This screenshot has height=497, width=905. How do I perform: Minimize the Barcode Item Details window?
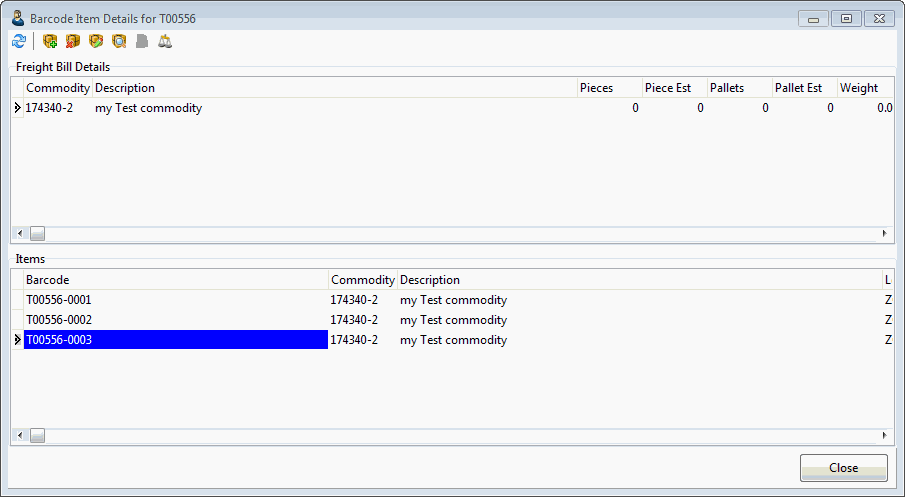813,18
